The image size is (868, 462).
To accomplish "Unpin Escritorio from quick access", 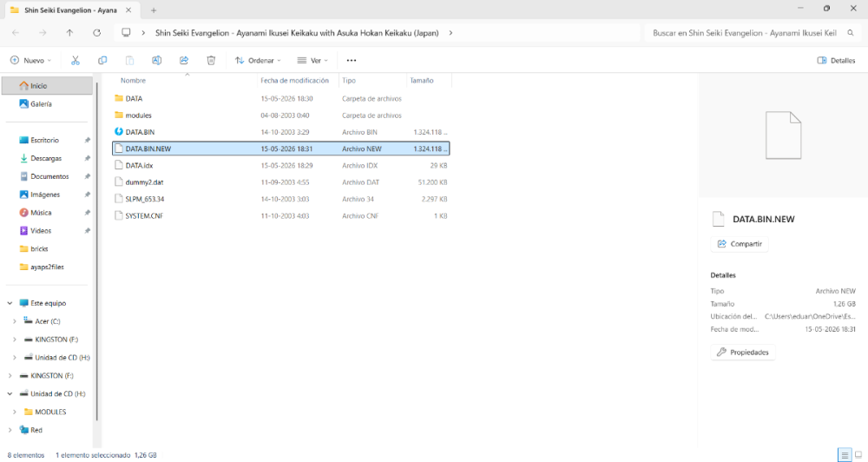I will point(88,140).
